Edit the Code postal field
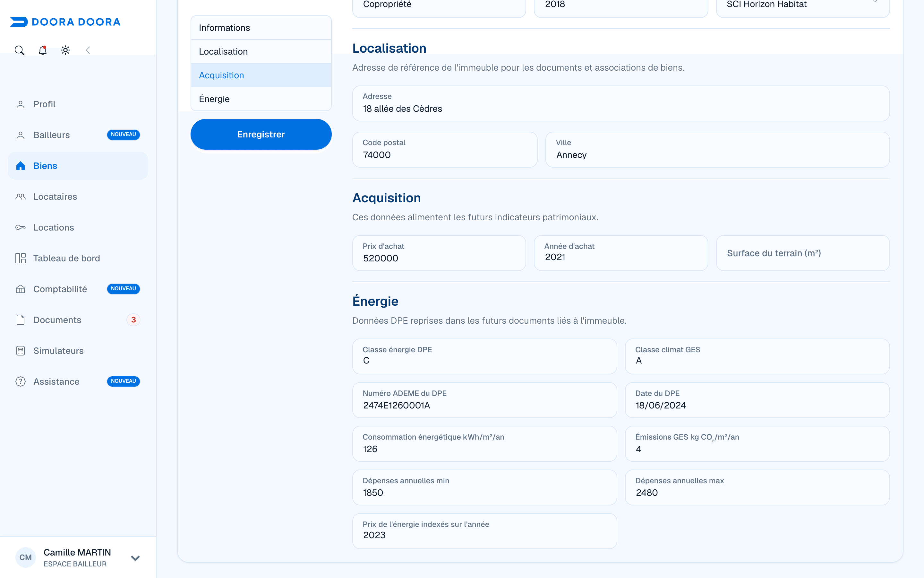 (x=445, y=149)
